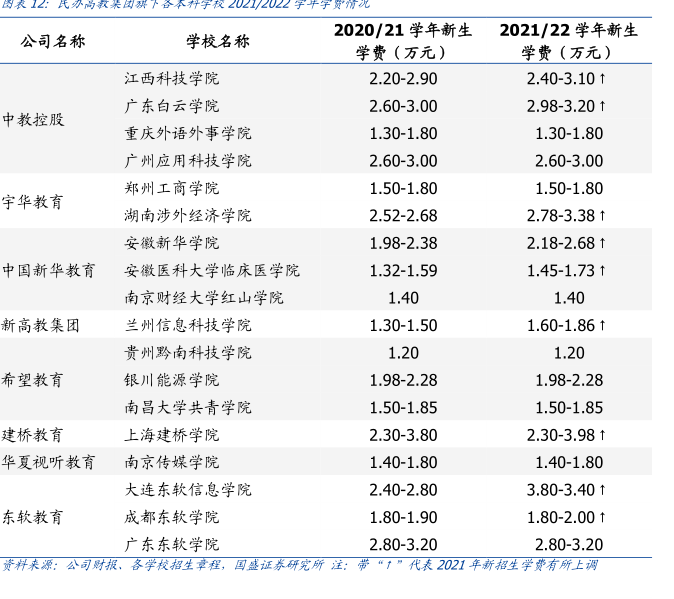Click the 东软教育 company name
Screen dimensions: 674x599
click(33, 518)
